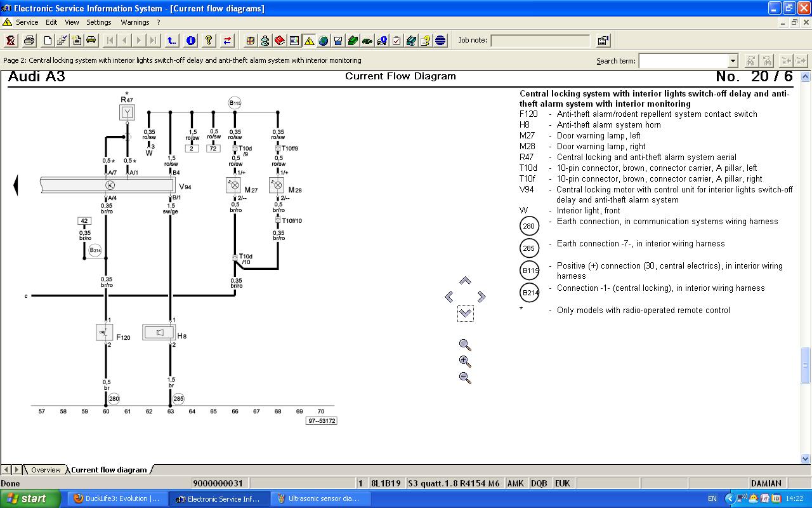The image size is (812, 508).
Task: Click the colored list sheet icon
Action: pyautogui.click(x=294, y=41)
